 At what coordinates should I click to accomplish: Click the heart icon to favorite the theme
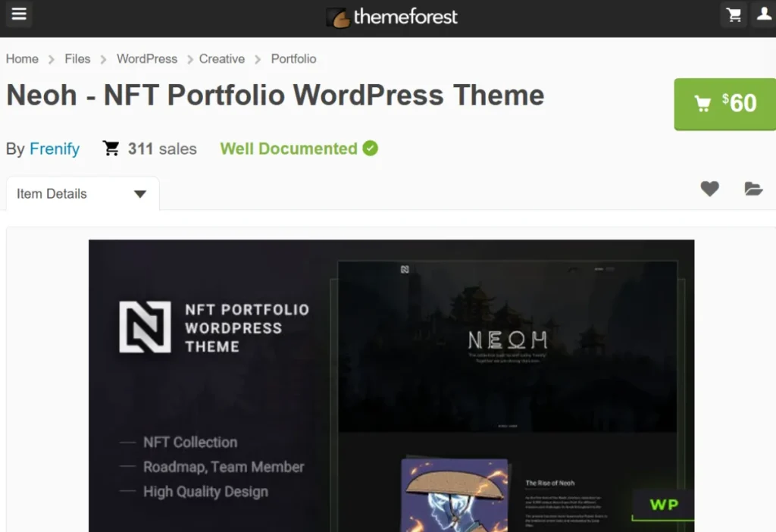tap(709, 189)
